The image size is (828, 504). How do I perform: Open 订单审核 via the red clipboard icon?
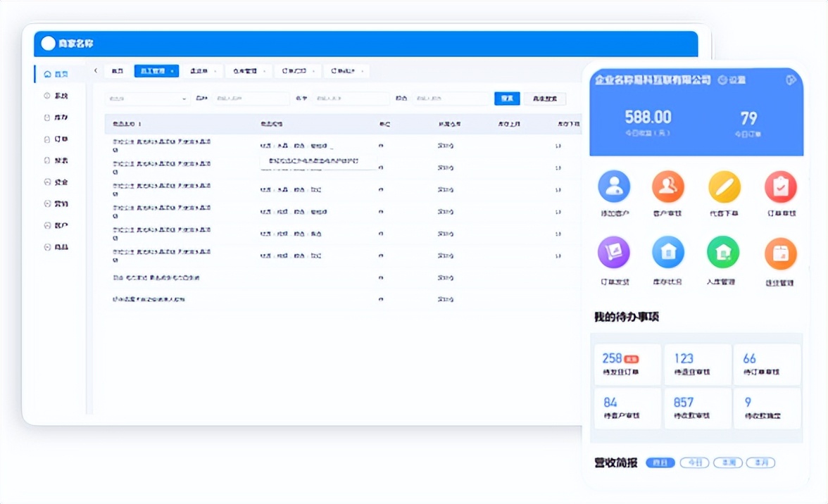779,186
